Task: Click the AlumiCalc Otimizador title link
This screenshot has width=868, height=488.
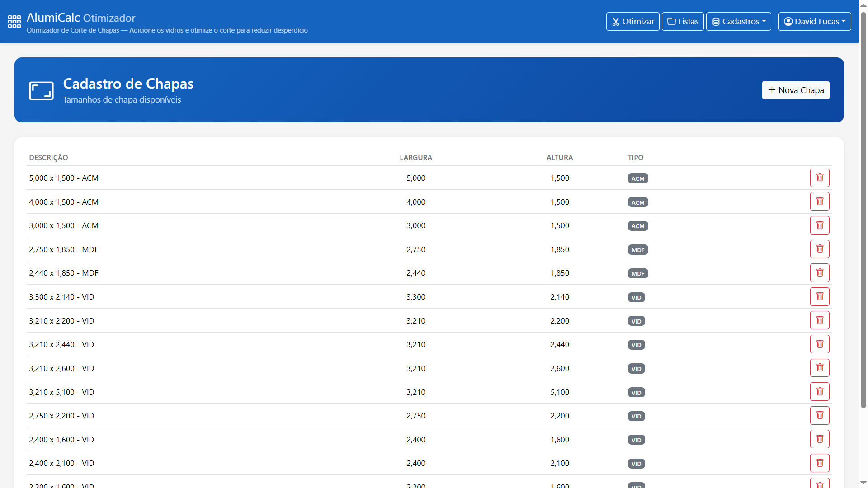Action: 81,18
